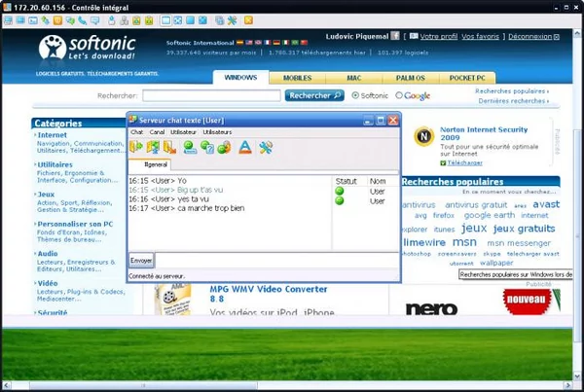Open chat settings tools icon in chat toolbar
The image size is (584, 392).
coord(266,147)
